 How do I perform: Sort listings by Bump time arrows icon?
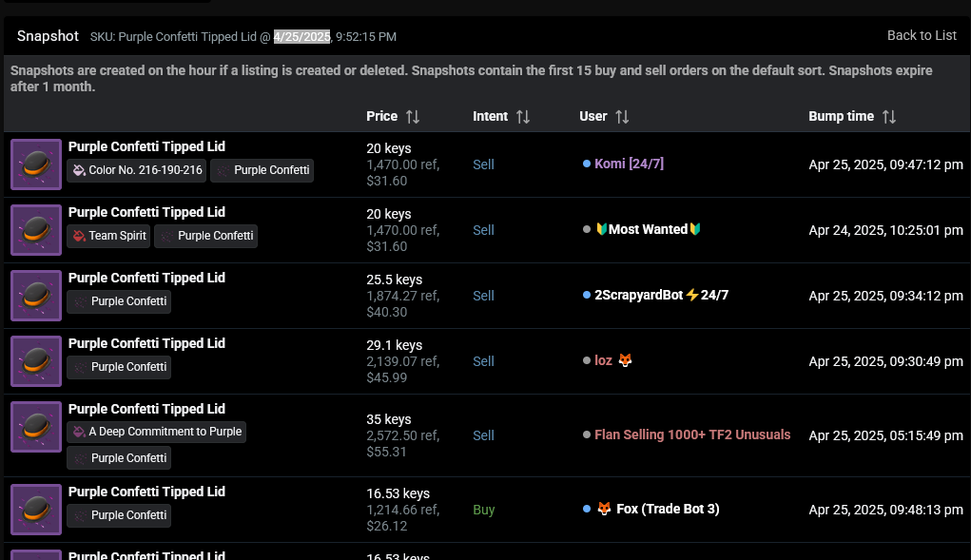pos(889,116)
